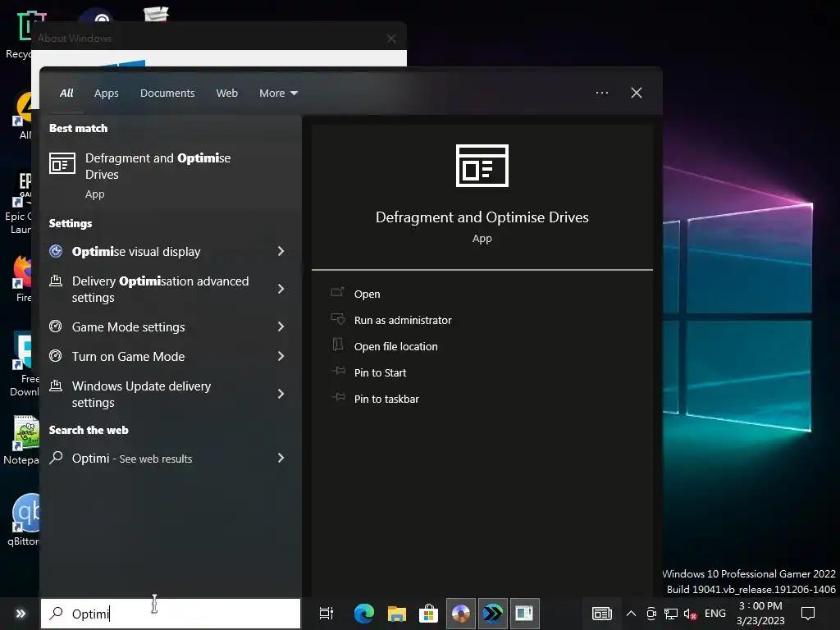Expand Windows Update delivery settings arrow
Viewport: 840px width, 630px height.
pos(281,394)
